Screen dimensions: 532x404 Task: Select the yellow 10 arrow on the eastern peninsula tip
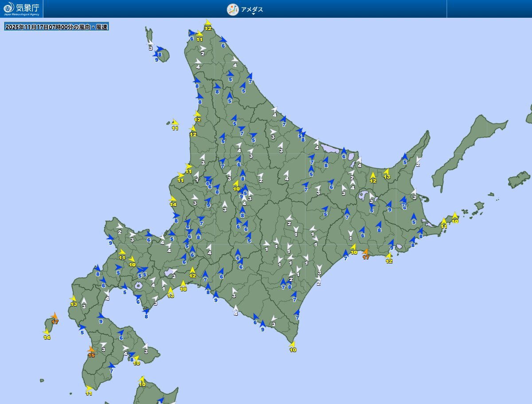coord(454,218)
